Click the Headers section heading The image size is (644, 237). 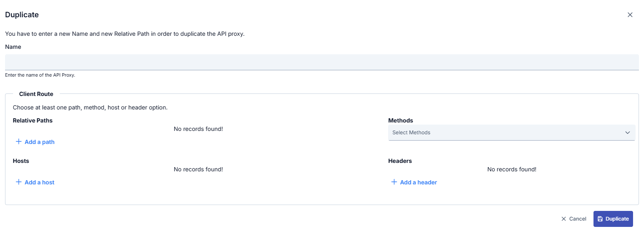(x=400, y=161)
